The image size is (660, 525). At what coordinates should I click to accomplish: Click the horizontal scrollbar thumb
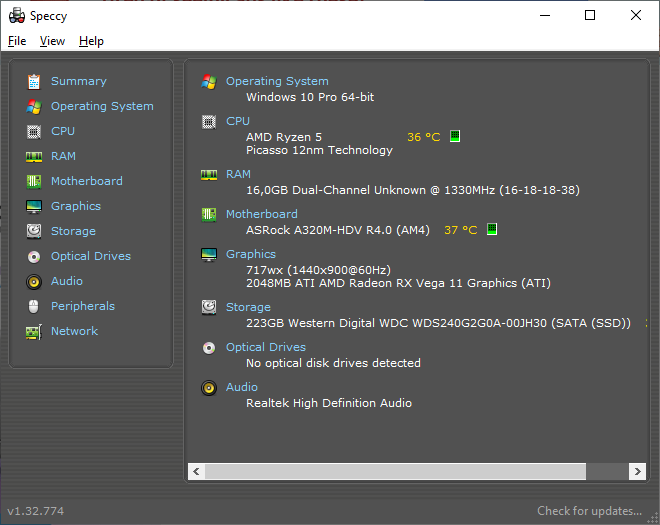point(395,472)
